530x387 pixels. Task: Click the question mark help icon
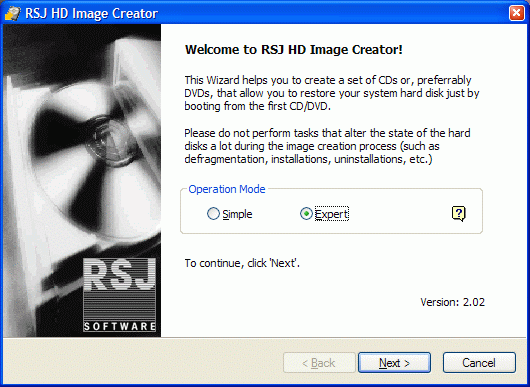tap(459, 214)
